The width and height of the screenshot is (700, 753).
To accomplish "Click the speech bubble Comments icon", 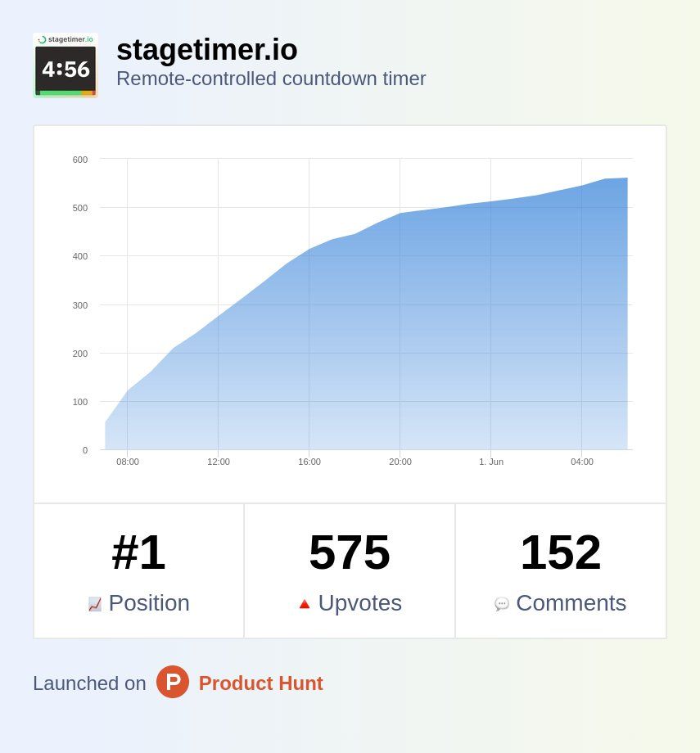I will tap(502, 604).
